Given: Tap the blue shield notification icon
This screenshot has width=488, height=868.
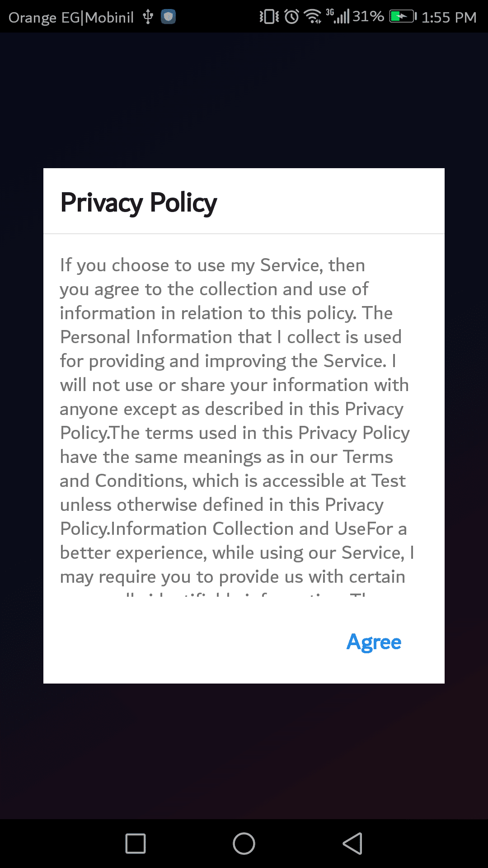Looking at the screenshot, I should (x=169, y=17).
